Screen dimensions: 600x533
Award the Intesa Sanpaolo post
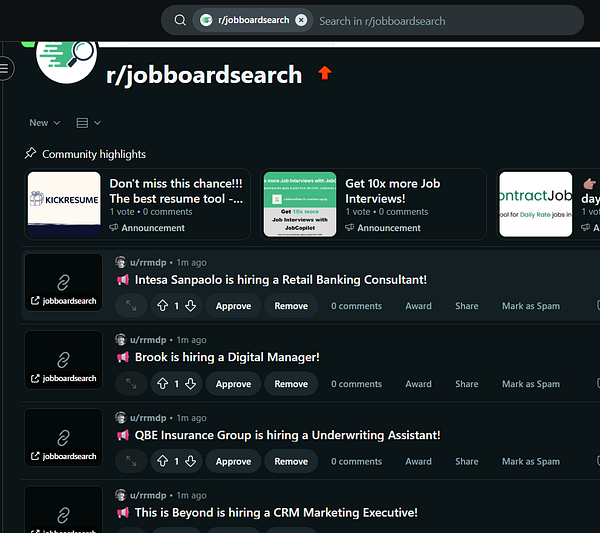(x=418, y=306)
